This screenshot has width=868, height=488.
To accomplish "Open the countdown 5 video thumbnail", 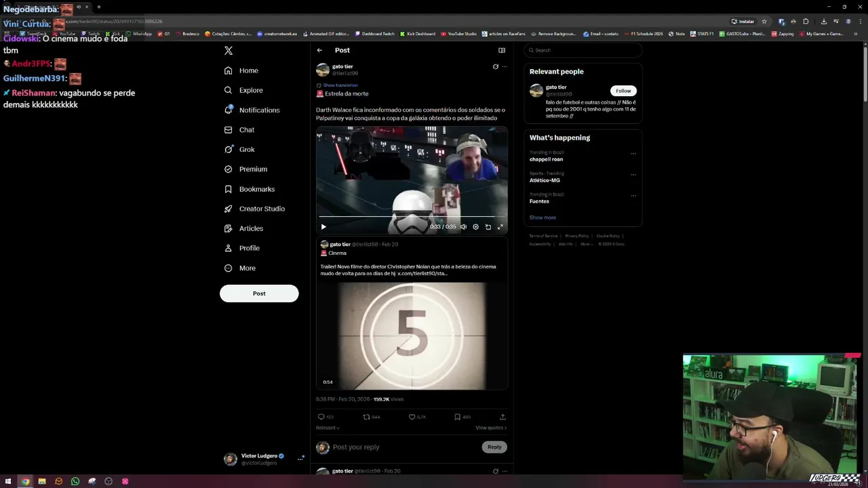I will pos(412,335).
